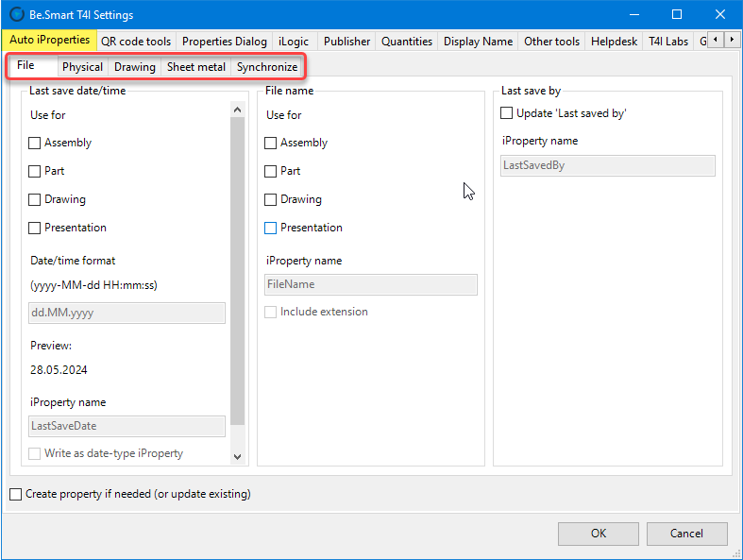Enable Create property if needed option
The image size is (743, 560).
15,494
